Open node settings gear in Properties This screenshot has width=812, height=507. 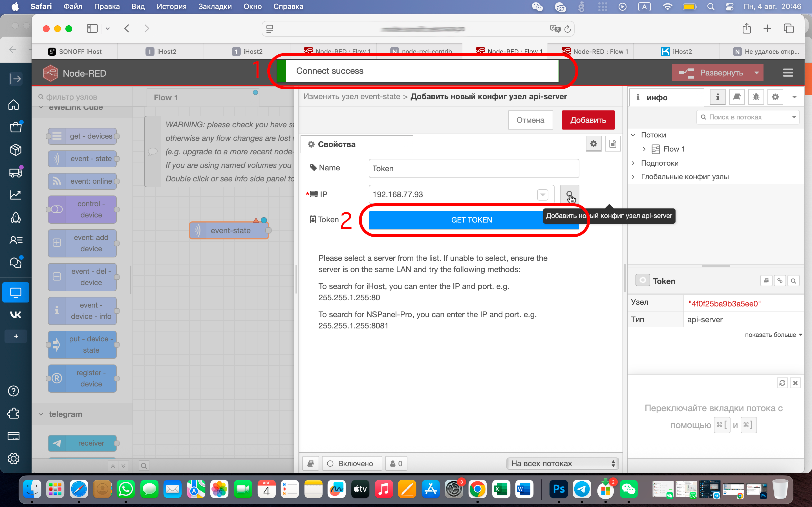click(593, 144)
